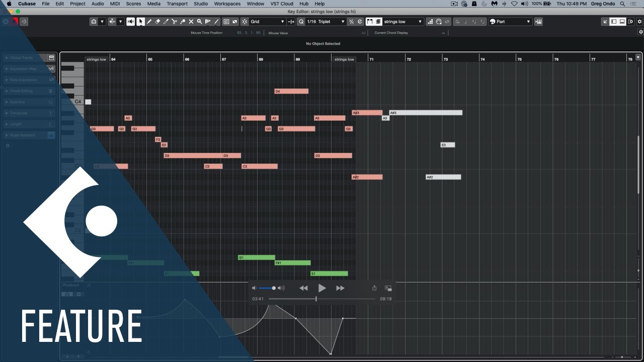Toggle Show Part Borders button

tap(370, 22)
